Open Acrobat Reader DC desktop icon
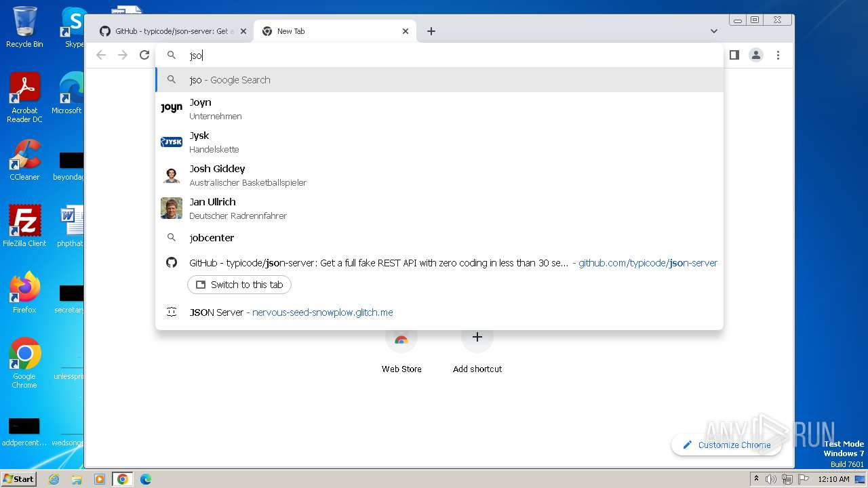The image size is (868, 488). 24,98
